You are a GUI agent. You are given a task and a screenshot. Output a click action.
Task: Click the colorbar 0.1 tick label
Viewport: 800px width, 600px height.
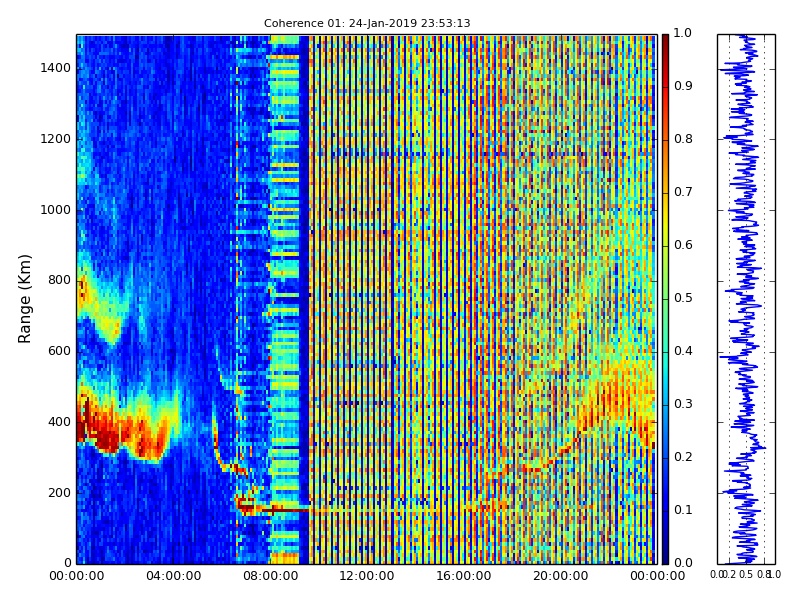[x=683, y=510]
